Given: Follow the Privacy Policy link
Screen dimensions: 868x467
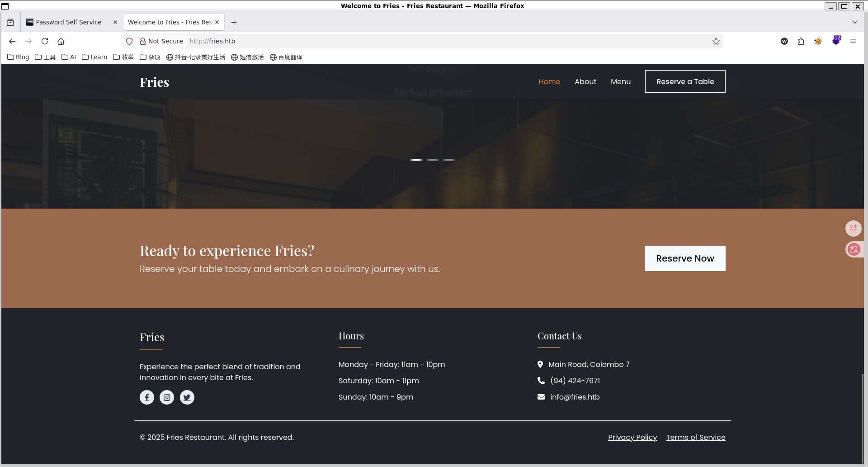Looking at the screenshot, I should coord(632,437).
